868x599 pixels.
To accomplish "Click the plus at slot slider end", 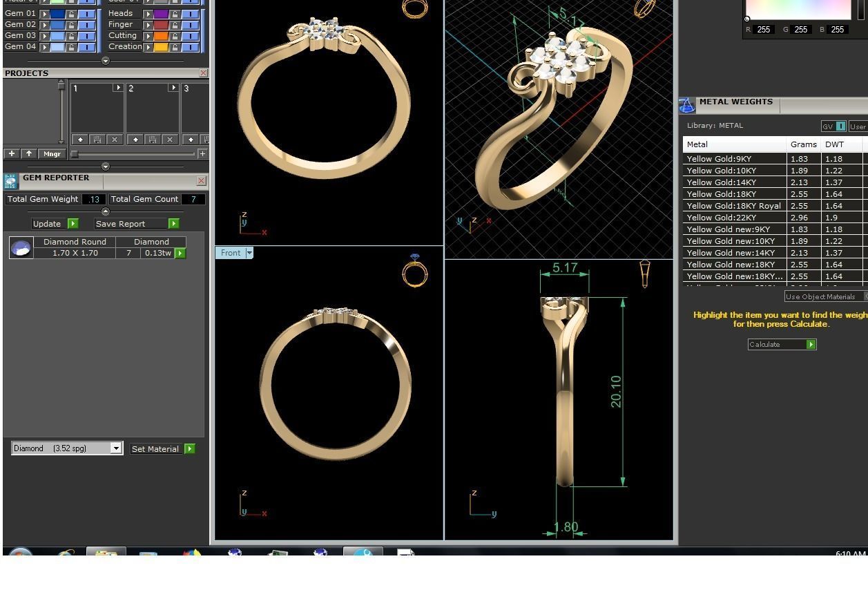I will coord(202,153).
